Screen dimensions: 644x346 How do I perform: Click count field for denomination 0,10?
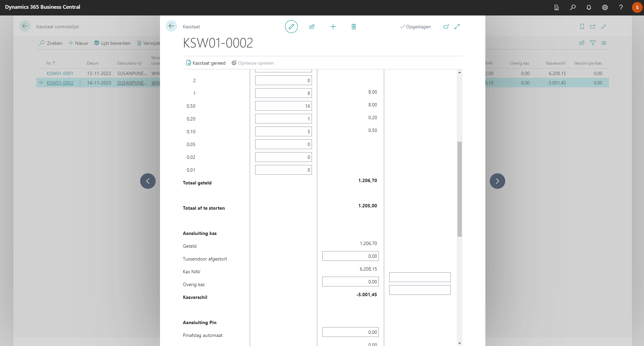point(283,132)
